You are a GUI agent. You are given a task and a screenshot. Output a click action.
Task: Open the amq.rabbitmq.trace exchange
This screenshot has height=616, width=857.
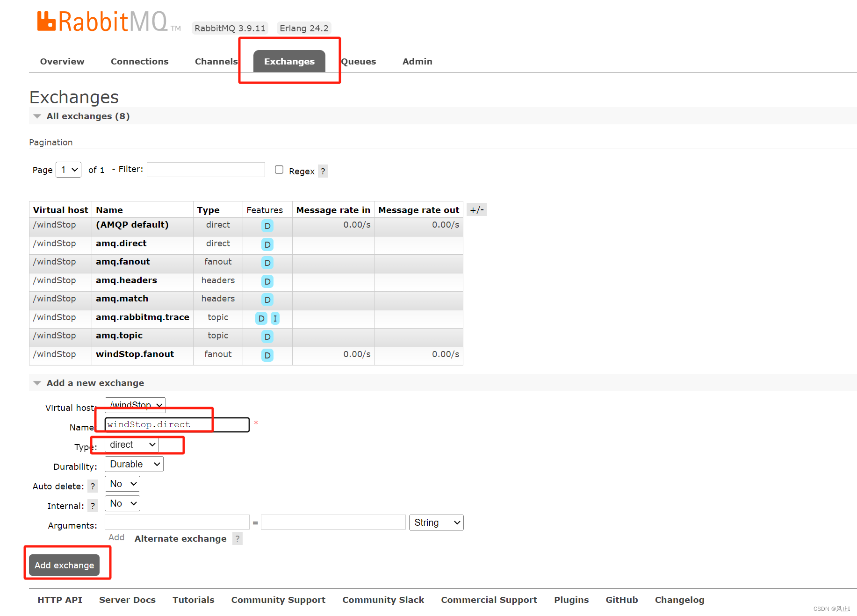coord(143,317)
